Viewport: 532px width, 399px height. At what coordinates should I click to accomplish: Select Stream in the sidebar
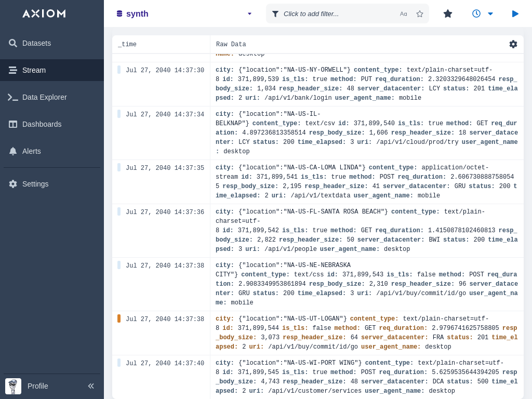click(34, 70)
